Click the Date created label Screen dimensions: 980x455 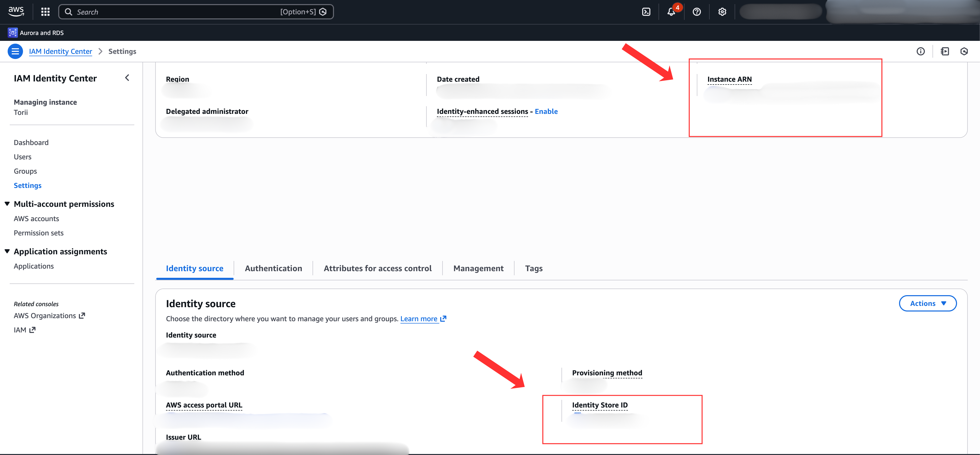(x=458, y=79)
